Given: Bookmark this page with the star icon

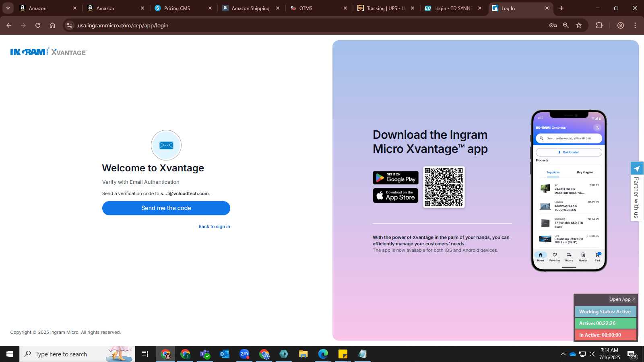Looking at the screenshot, I should pos(579,25).
